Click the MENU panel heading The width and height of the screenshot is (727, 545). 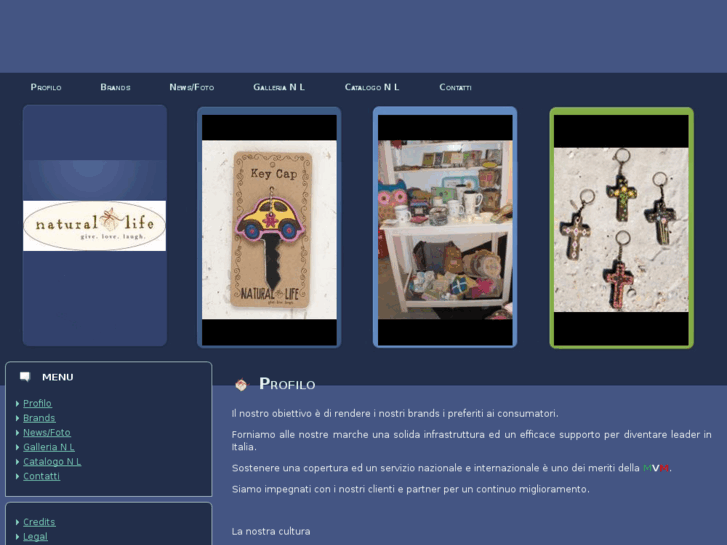(57, 377)
